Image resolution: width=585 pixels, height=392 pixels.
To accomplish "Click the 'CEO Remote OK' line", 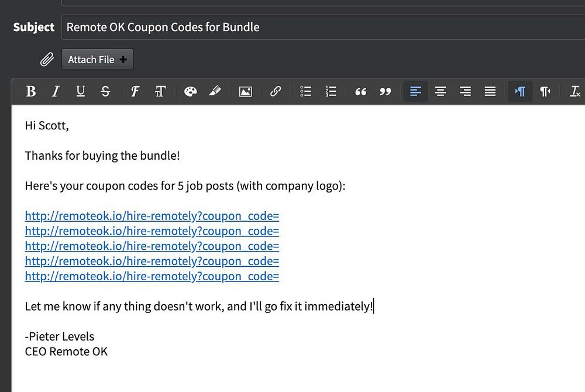I will (66, 352).
